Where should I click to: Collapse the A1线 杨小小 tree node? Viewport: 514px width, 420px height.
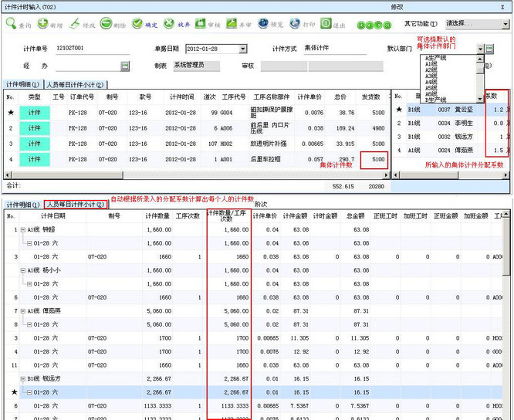(x=23, y=270)
